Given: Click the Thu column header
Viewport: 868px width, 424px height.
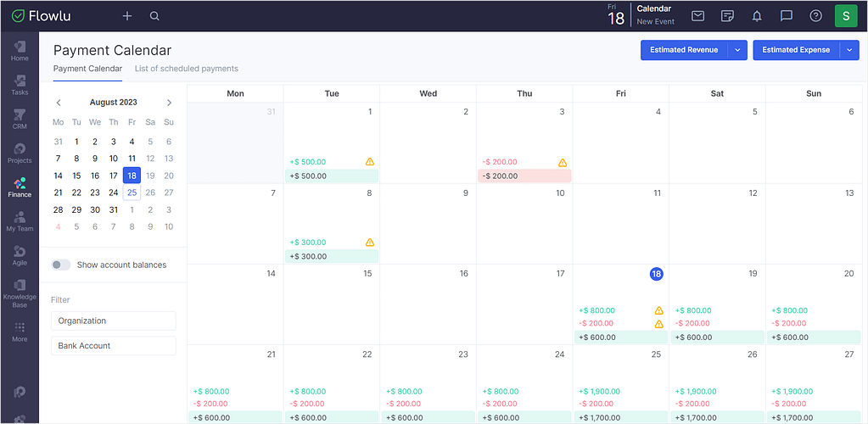Looking at the screenshot, I should point(524,93).
